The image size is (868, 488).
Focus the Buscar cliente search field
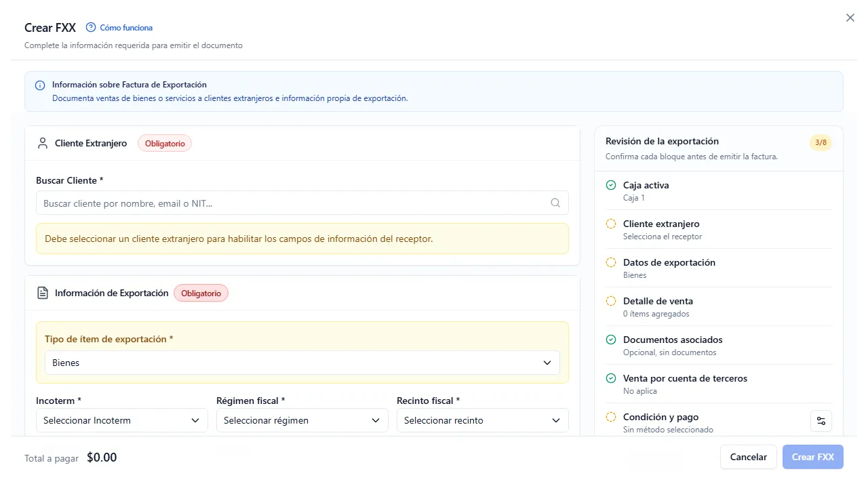pyautogui.click(x=302, y=203)
